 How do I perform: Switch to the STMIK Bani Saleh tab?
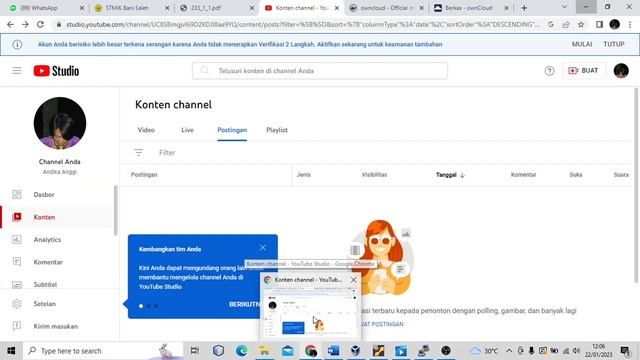coord(131,8)
